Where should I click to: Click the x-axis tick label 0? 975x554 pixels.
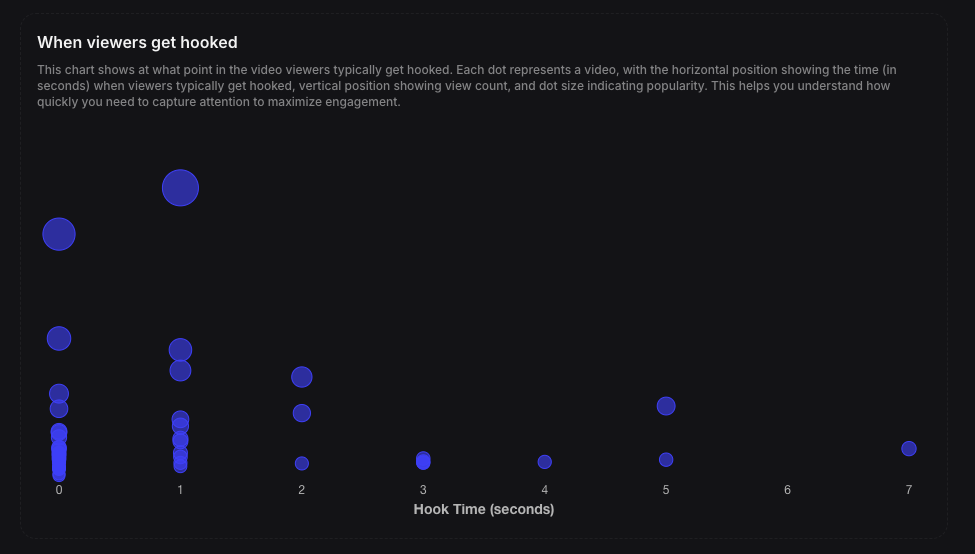coord(59,490)
